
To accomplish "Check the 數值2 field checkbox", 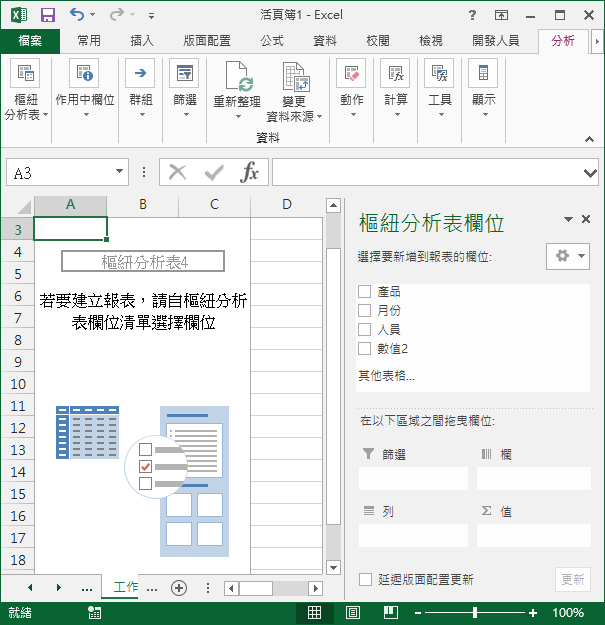I will tap(364, 348).
